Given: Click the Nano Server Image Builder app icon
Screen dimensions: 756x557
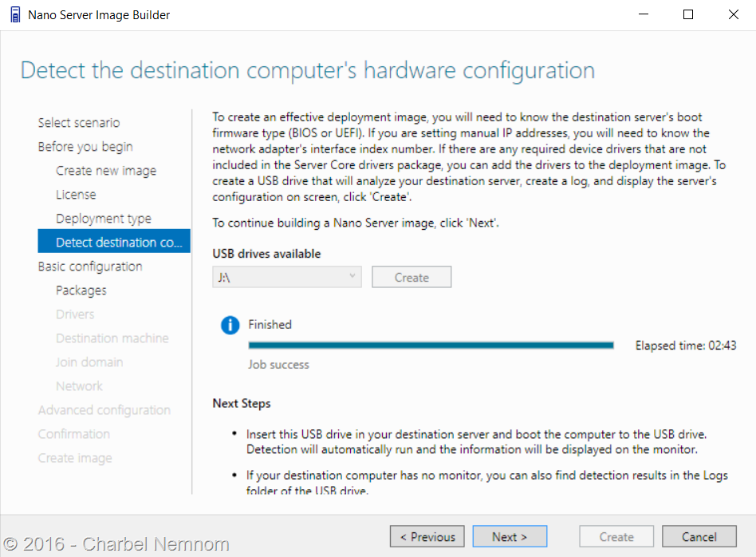Looking at the screenshot, I should click(x=15, y=15).
